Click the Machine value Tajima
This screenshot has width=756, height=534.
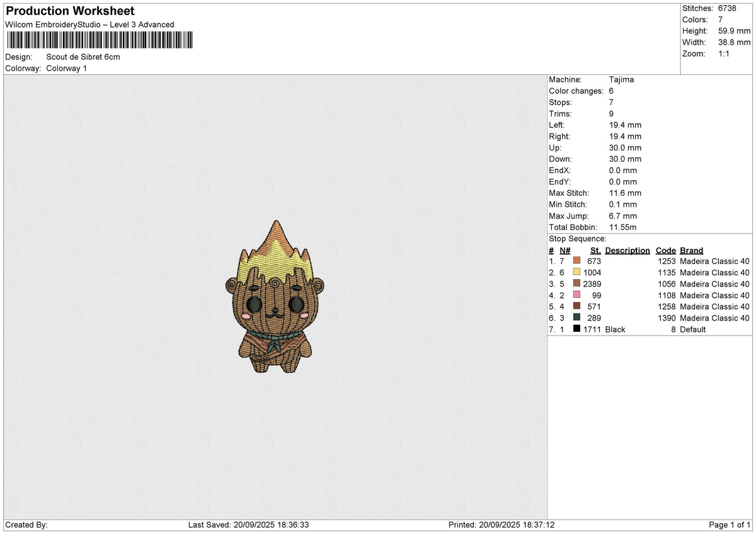point(622,80)
